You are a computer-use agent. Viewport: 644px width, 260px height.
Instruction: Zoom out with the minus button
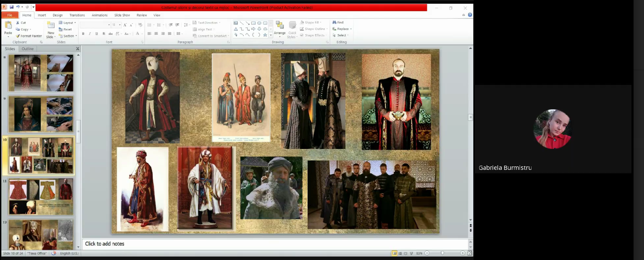427,253
